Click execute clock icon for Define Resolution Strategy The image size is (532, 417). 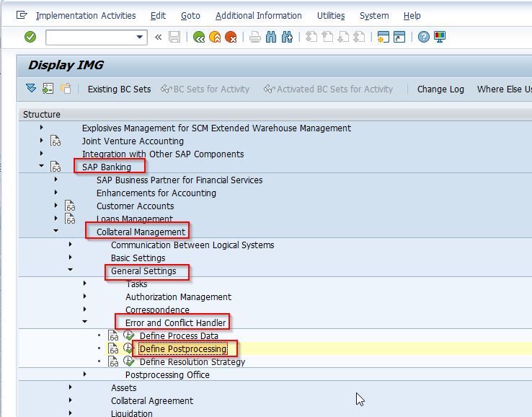(x=128, y=361)
